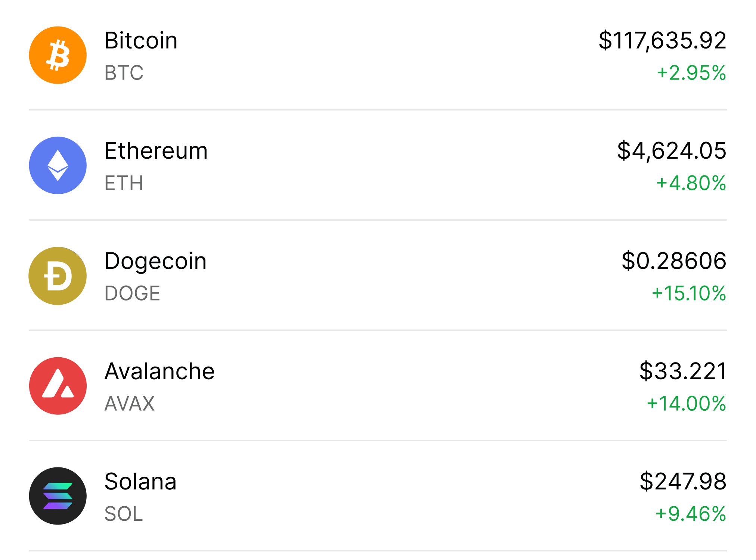Tap the black Solana logo icon

pos(58,496)
